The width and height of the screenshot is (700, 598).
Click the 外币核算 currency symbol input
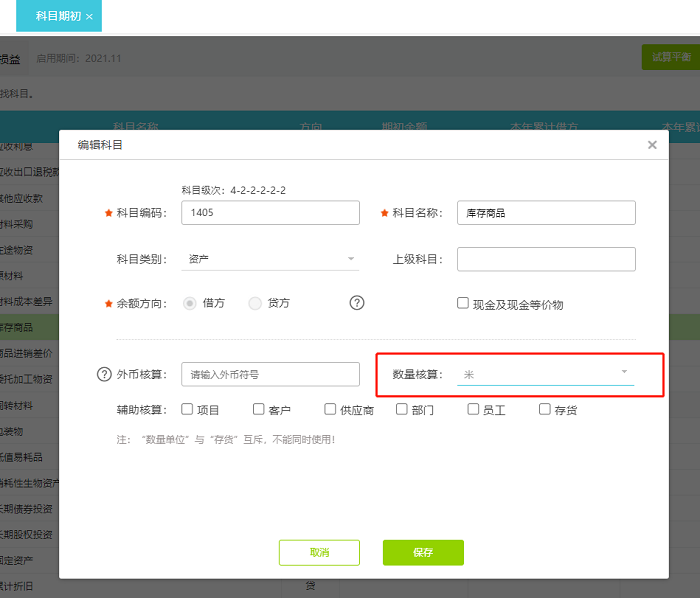coord(270,374)
